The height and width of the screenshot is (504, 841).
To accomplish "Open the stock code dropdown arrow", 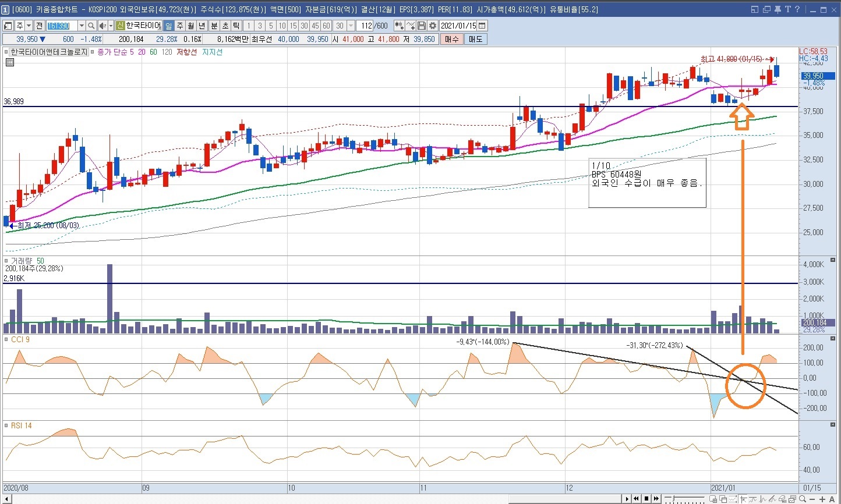I will (82, 26).
